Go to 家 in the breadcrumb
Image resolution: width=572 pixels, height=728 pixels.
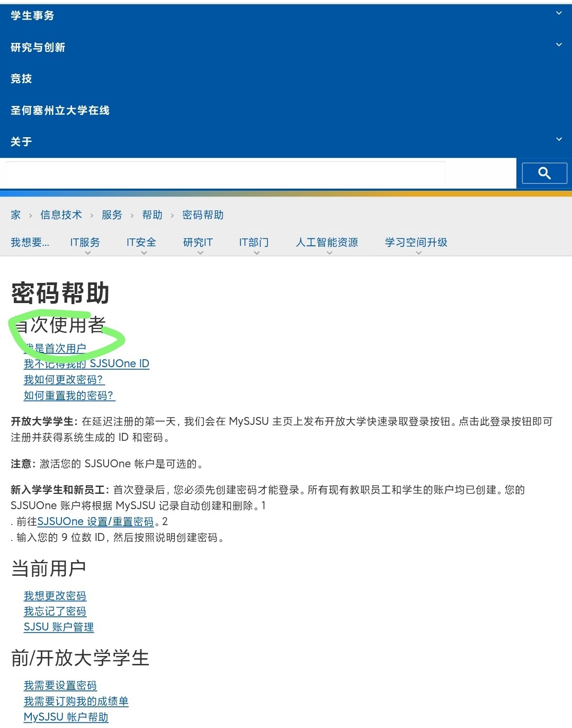click(x=16, y=215)
